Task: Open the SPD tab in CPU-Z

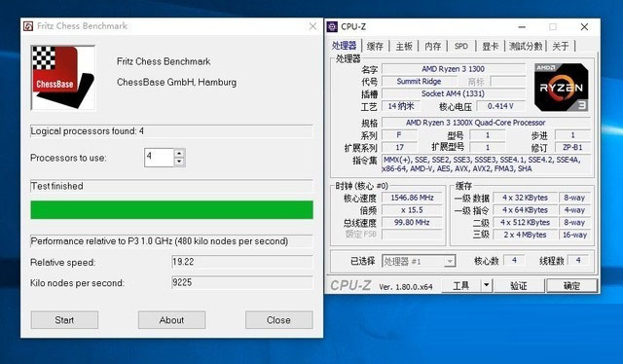Action: [x=461, y=47]
